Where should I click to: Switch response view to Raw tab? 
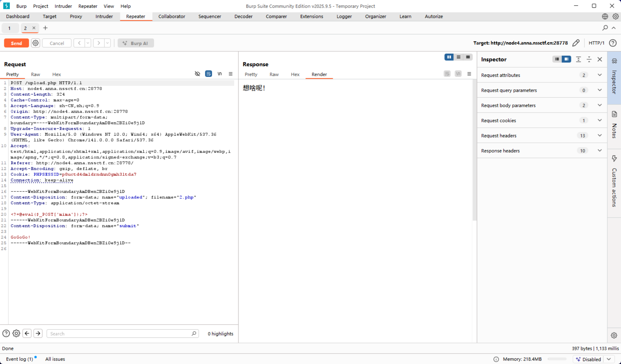[274, 74]
